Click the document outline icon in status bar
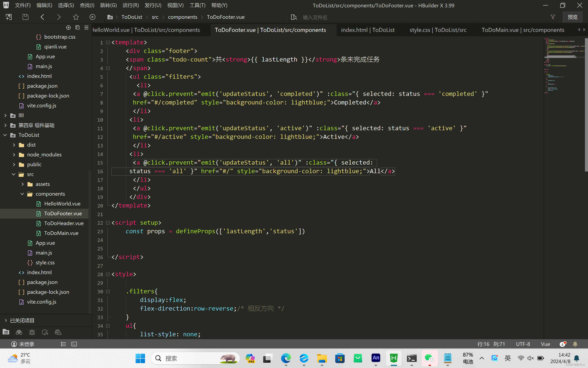 [x=63, y=344]
